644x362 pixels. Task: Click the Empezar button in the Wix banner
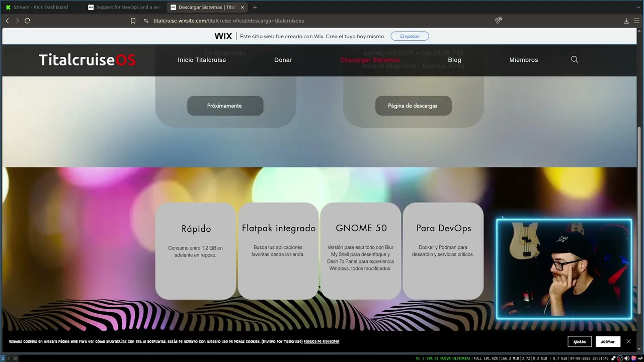click(410, 36)
